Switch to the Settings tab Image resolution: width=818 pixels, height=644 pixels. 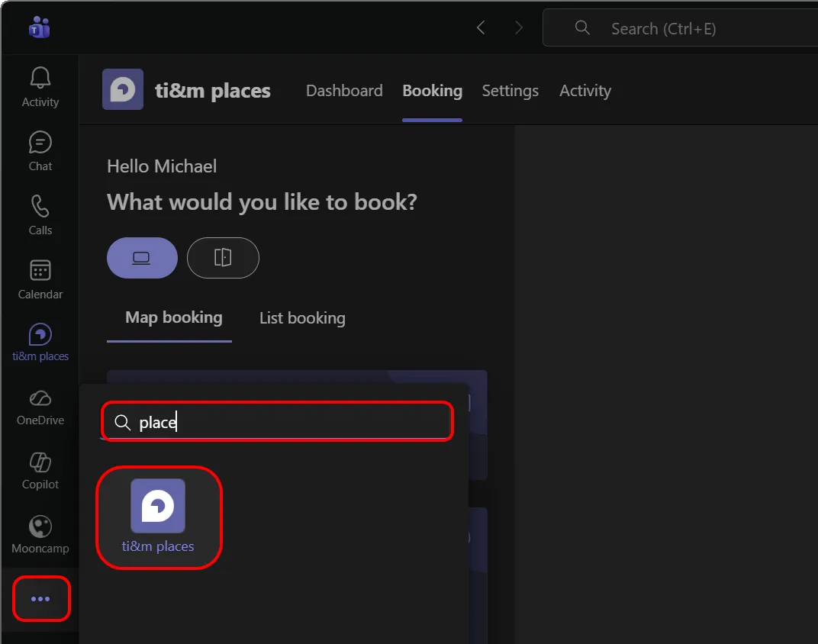click(510, 91)
